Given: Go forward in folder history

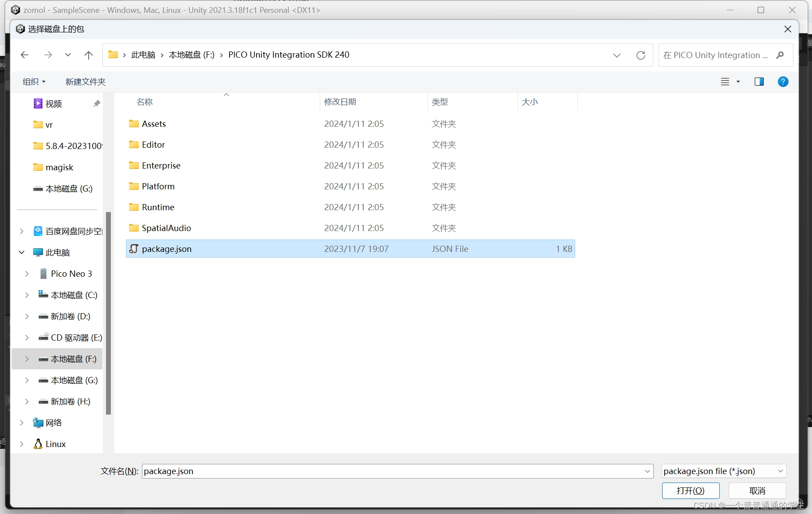Looking at the screenshot, I should [48, 55].
